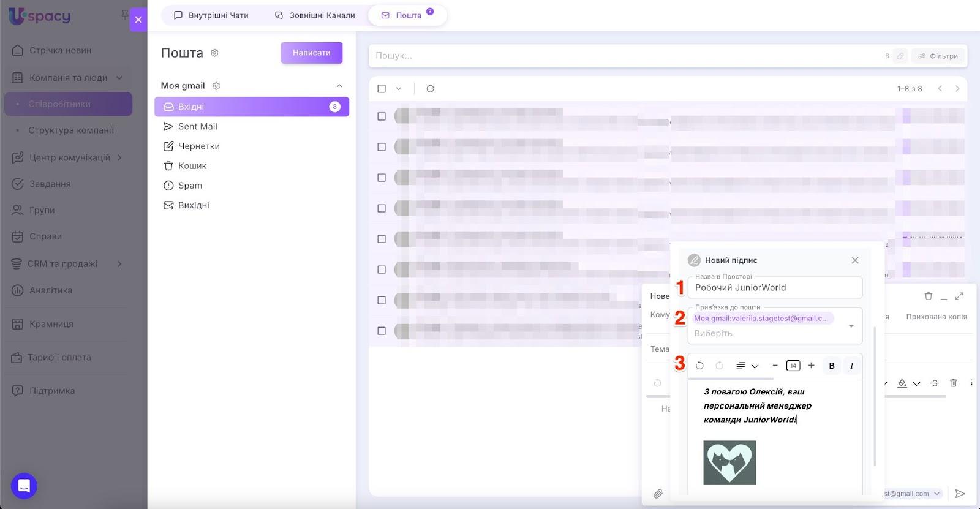The width and height of the screenshot is (980, 509).
Task: Close the Новий підпис dialog
Action: 855,260
